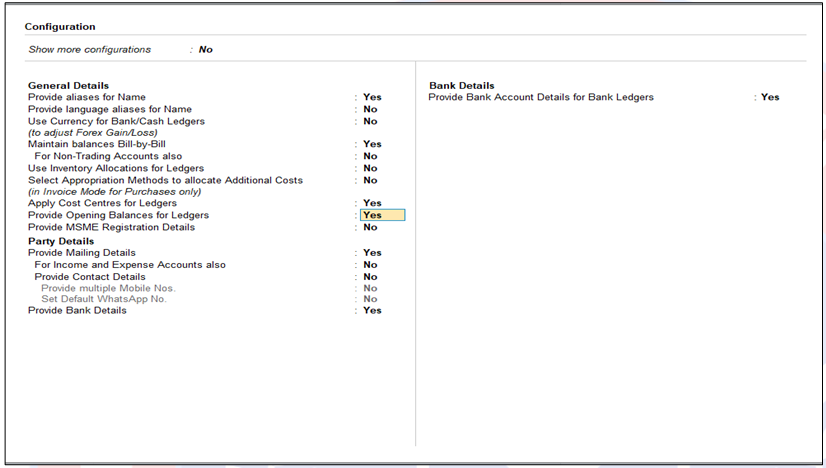Change Select Appropriation Methods value
The image size is (826, 468).
[370, 180]
